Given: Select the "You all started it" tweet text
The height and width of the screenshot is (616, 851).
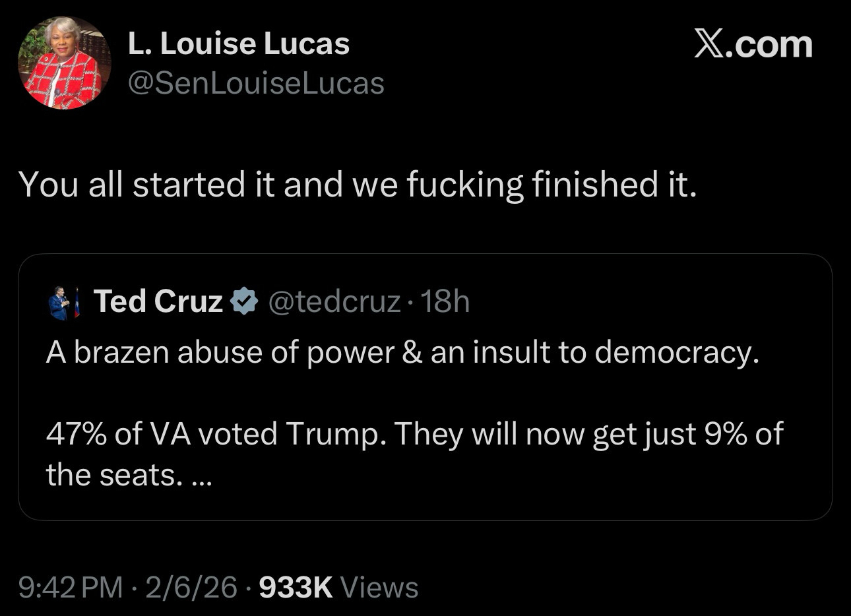Looking at the screenshot, I should 357,184.
